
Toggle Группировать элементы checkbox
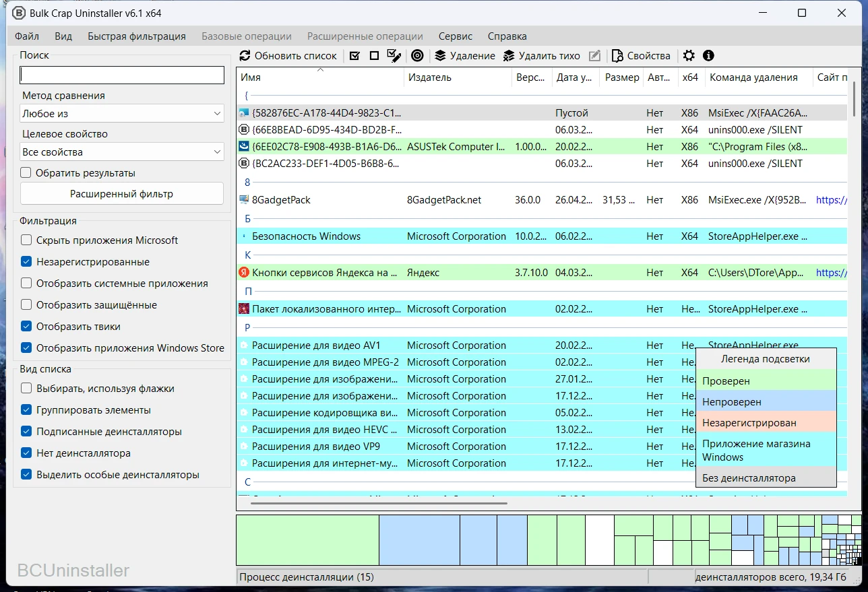(x=26, y=410)
